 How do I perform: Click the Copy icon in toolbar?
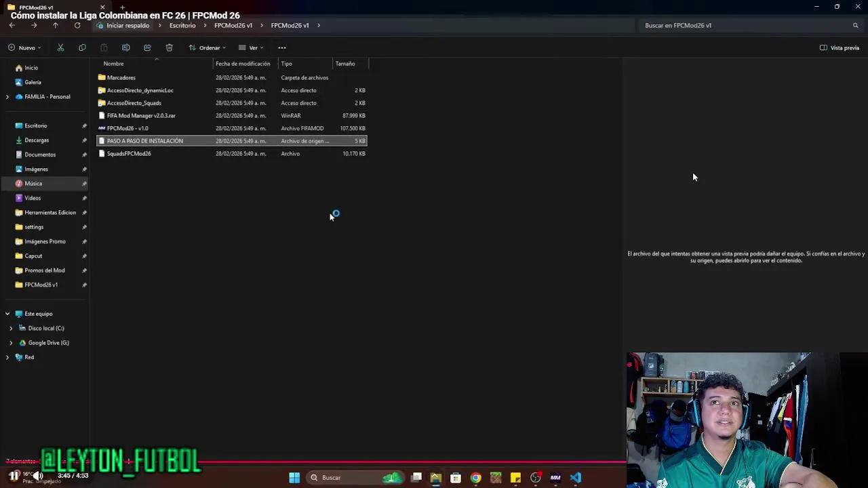82,47
